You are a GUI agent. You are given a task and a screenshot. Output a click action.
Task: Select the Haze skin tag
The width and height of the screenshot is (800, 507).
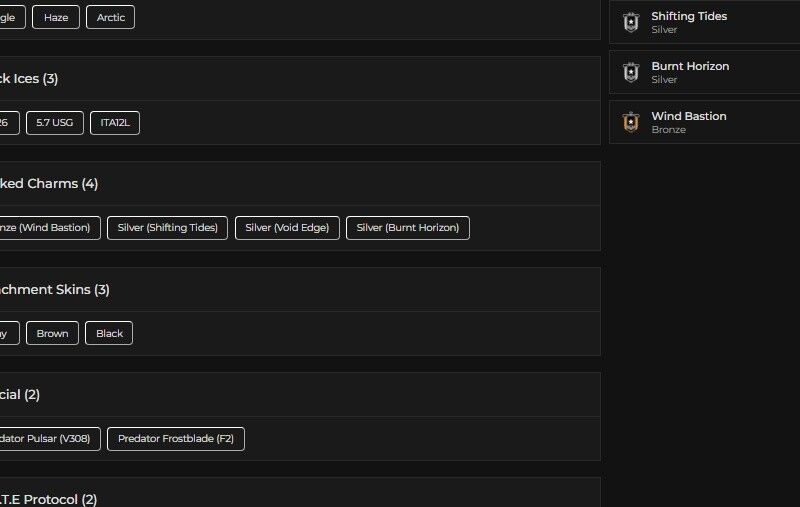(56, 17)
